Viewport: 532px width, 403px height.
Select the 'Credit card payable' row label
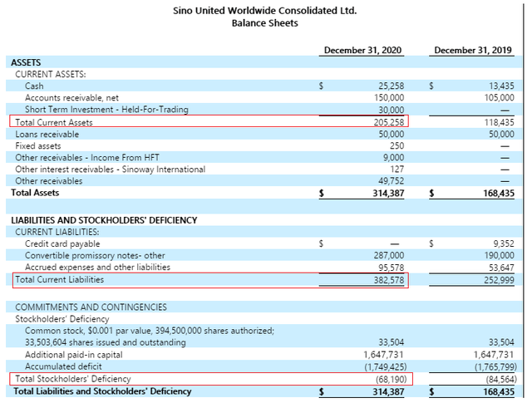pyautogui.click(x=62, y=244)
